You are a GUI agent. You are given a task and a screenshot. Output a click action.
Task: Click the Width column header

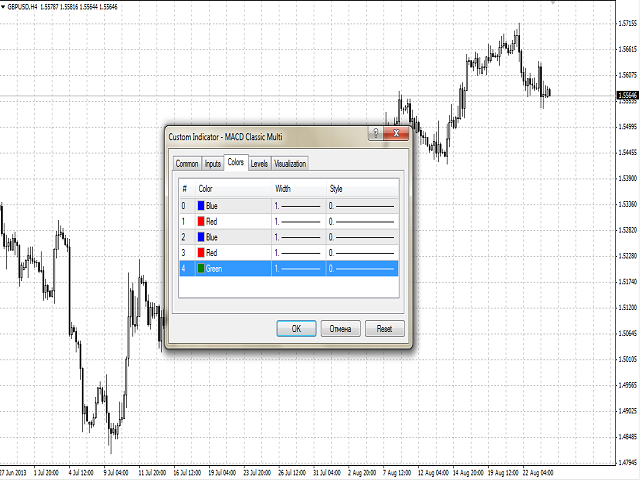(x=299, y=189)
